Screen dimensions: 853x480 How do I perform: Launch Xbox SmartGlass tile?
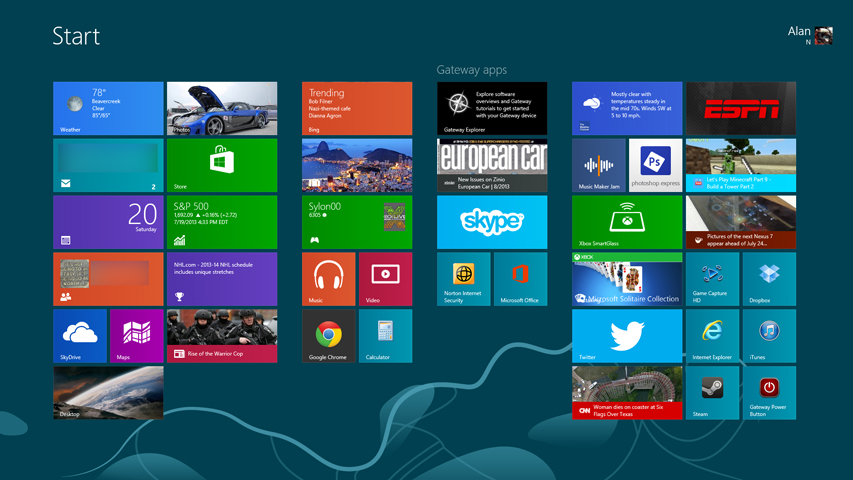pos(627,222)
